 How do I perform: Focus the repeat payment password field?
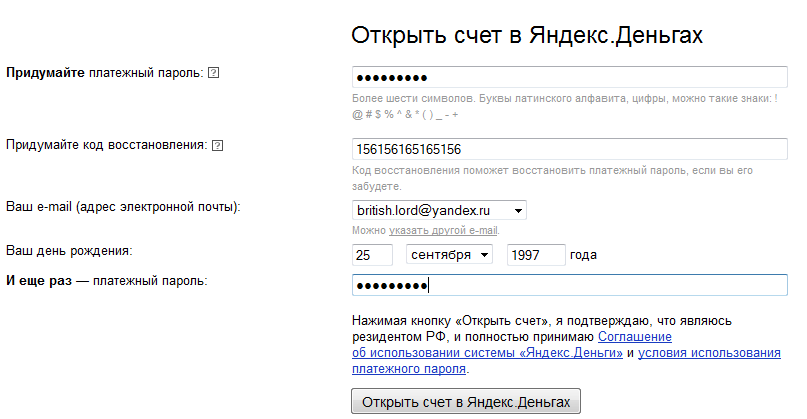point(570,285)
